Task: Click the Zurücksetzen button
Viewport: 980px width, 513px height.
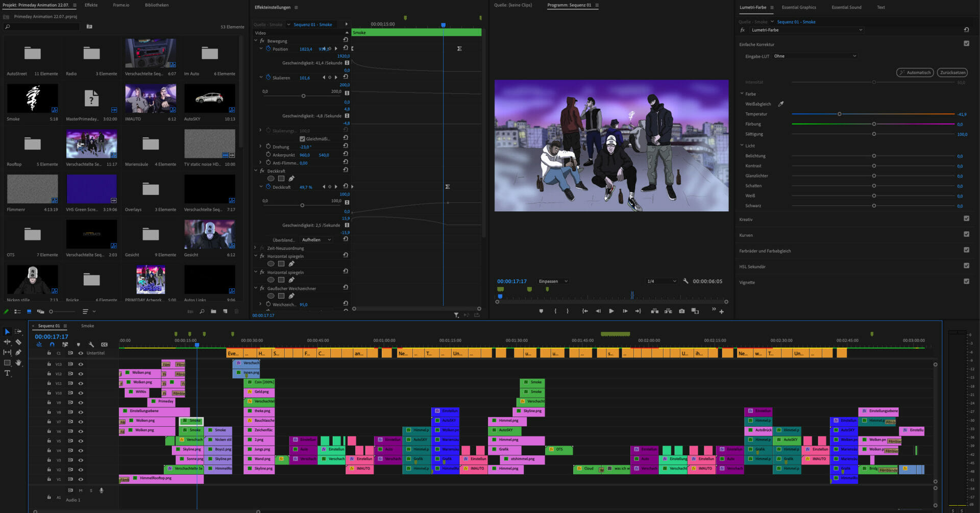Action: coord(952,72)
